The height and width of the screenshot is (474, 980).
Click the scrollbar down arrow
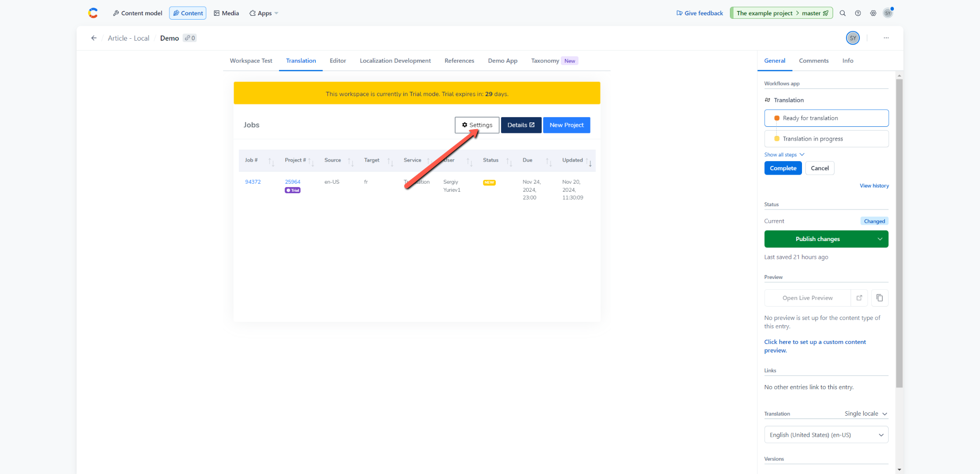tap(899, 470)
